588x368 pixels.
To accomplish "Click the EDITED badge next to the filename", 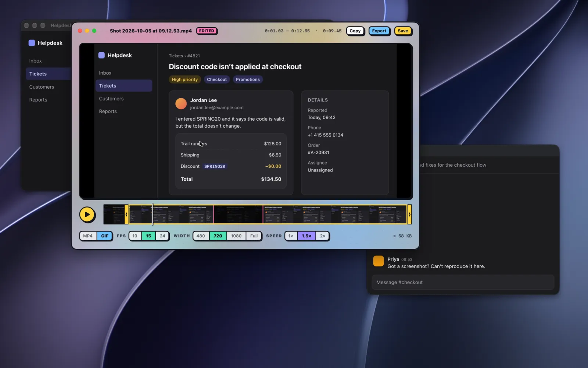I will pyautogui.click(x=207, y=31).
